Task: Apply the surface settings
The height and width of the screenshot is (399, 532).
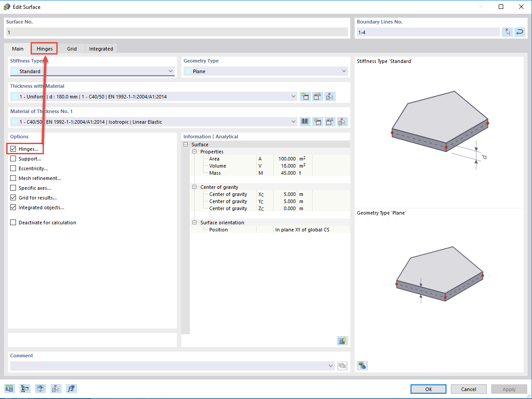Action: [509, 389]
